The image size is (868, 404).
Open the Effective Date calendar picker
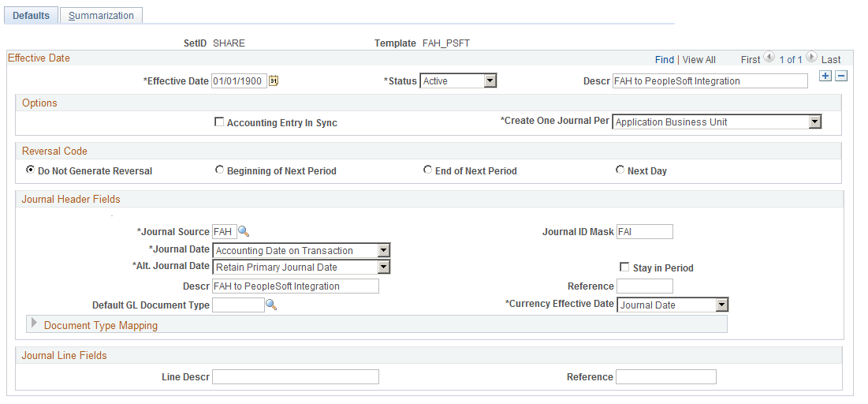[x=274, y=81]
